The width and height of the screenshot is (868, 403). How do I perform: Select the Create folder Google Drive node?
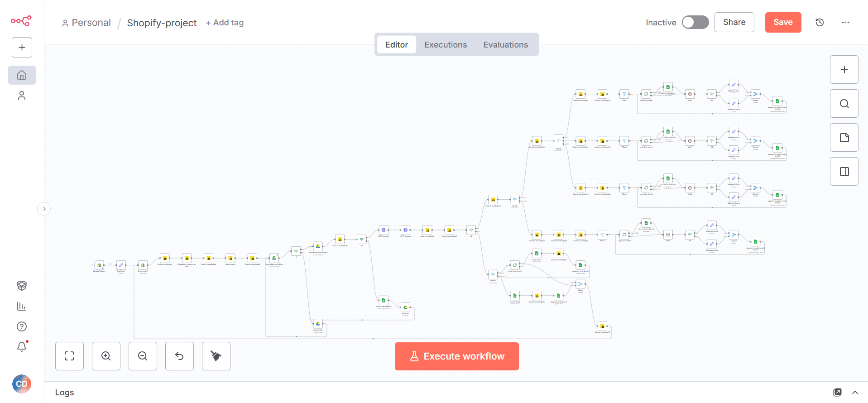click(x=318, y=323)
